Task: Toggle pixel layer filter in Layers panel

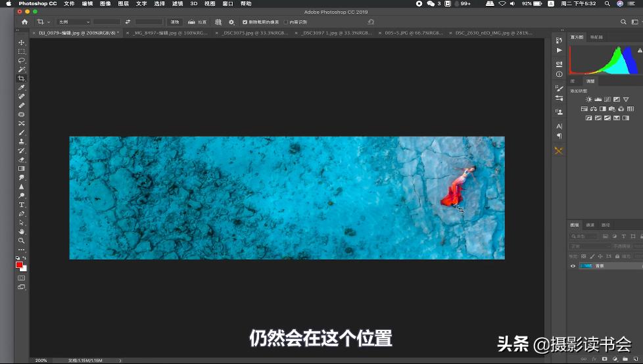Action: point(606,237)
